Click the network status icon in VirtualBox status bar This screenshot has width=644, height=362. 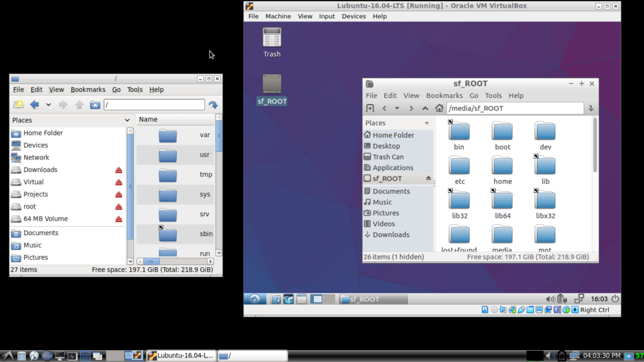[513, 309]
